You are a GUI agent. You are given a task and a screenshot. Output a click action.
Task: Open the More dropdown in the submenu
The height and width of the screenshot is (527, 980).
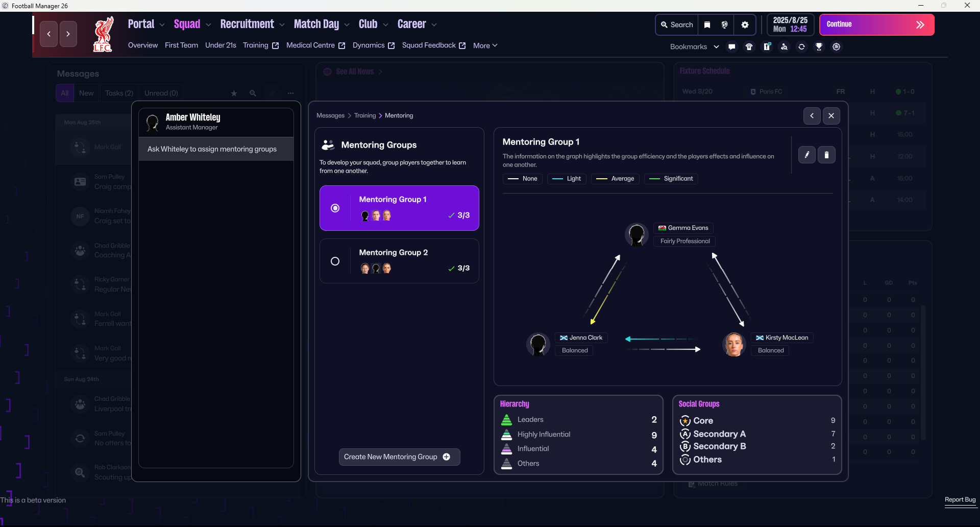pyautogui.click(x=485, y=46)
